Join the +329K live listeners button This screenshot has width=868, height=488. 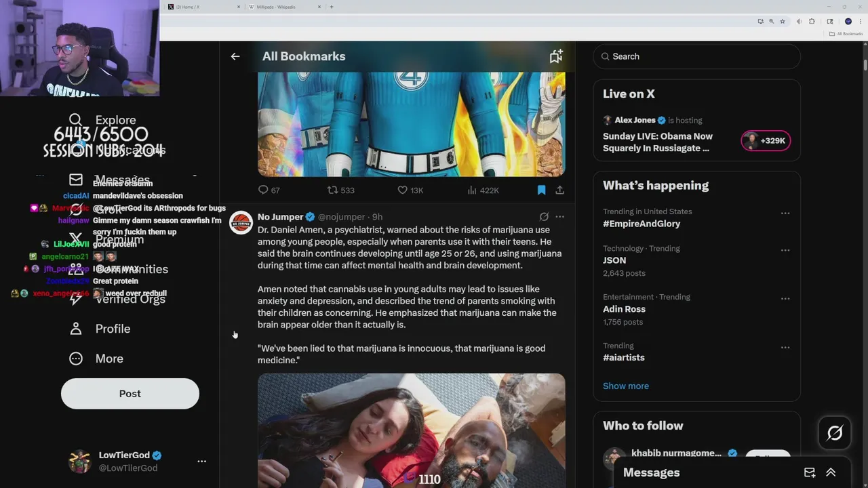click(766, 140)
